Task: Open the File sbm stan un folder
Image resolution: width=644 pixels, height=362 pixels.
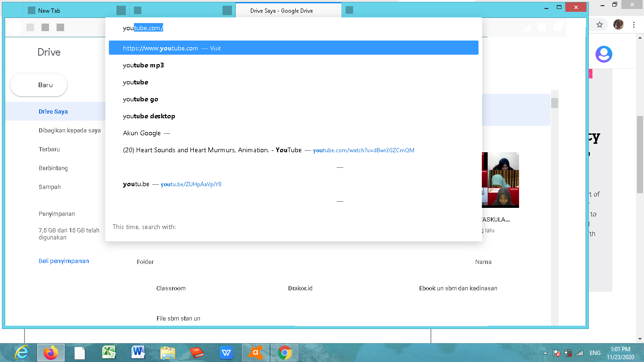Action: [x=178, y=318]
